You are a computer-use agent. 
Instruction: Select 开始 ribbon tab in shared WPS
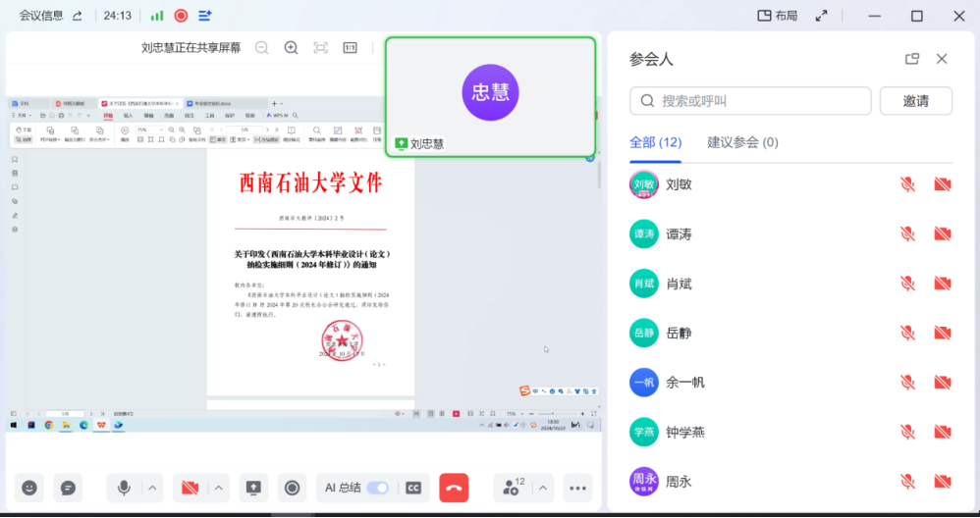108,116
